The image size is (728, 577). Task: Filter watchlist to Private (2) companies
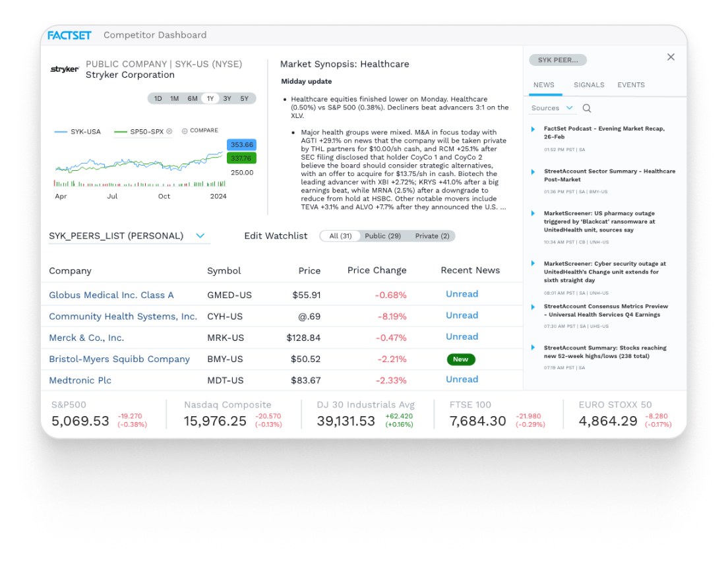pos(431,236)
